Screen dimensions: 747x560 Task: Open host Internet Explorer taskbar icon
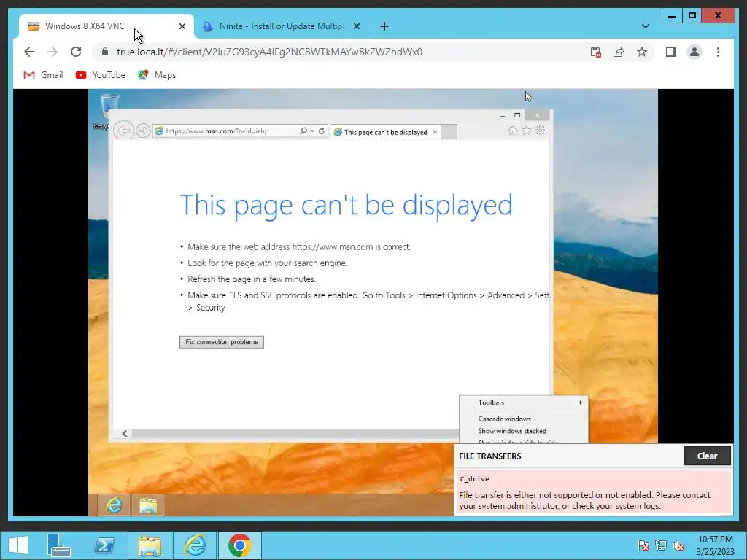[x=195, y=545]
